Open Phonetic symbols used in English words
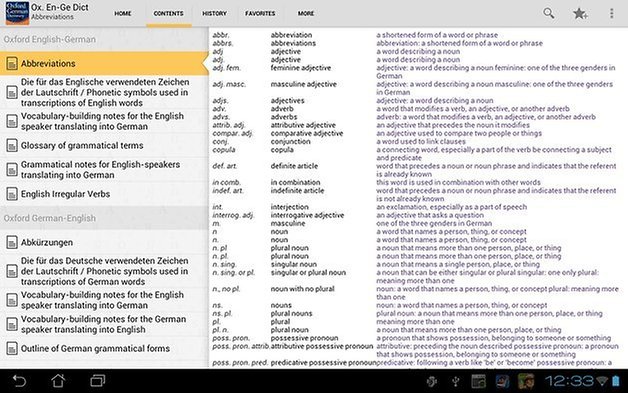Screen dimensions: 628x393 click(104, 92)
